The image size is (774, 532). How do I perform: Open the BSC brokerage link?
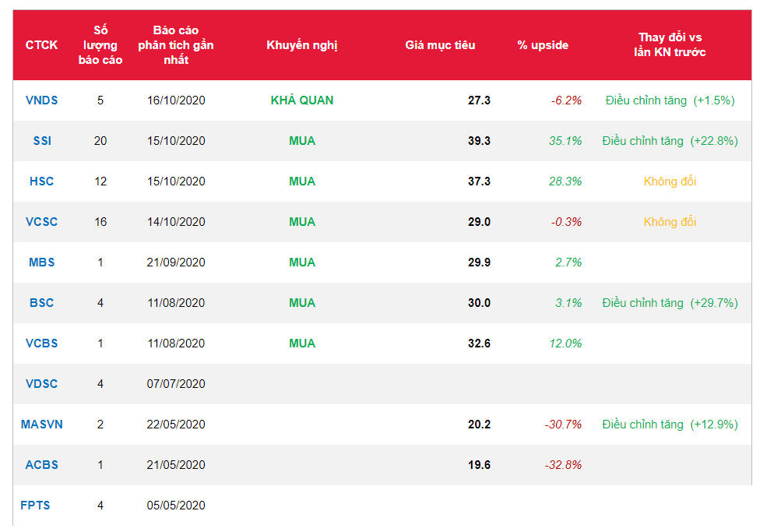coord(41,303)
